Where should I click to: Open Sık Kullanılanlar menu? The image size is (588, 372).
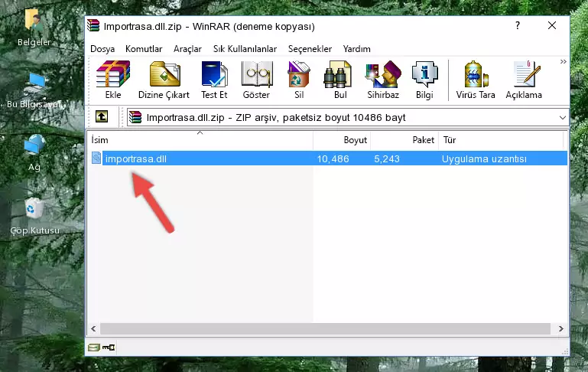[245, 49]
